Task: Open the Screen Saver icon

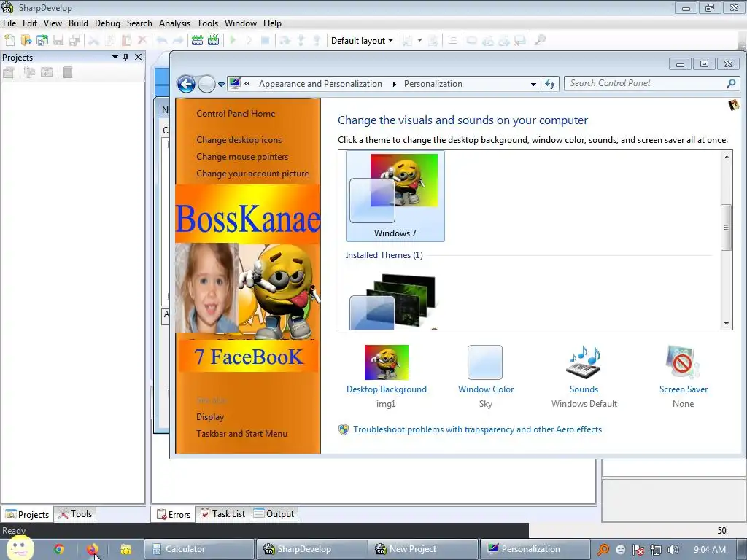Action: pyautogui.click(x=683, y=363)
